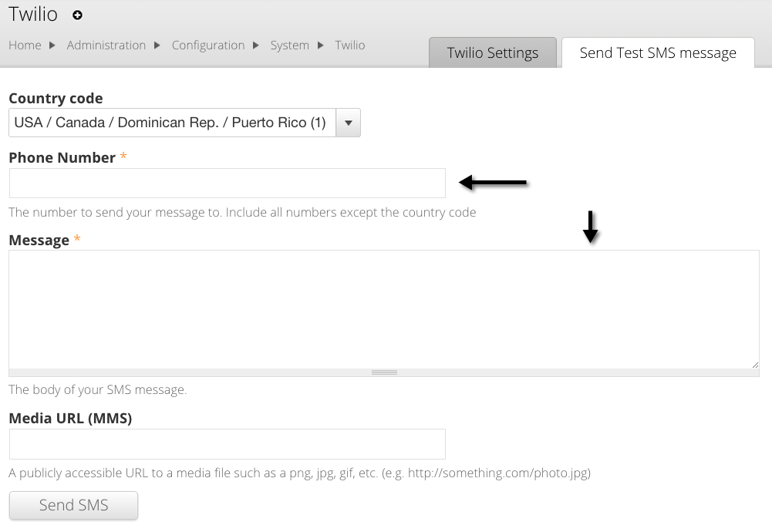Open the Administration breadcrumb link

106,45
